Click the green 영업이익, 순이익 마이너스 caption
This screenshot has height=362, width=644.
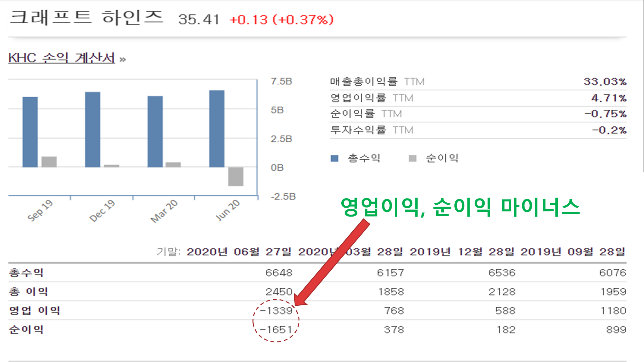pyautogui.click(x=460, y=207)
